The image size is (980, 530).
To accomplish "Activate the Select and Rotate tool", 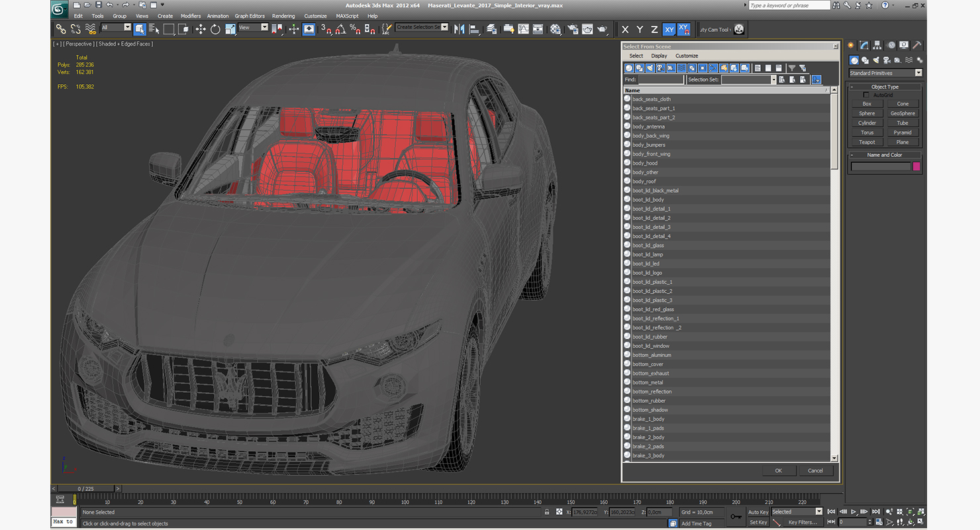I will (x=215, y=29).
